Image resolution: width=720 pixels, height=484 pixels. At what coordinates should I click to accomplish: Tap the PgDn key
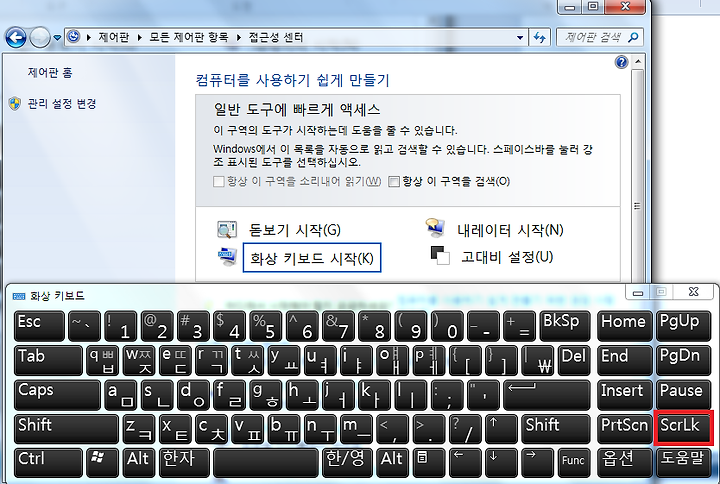(683, 361)
